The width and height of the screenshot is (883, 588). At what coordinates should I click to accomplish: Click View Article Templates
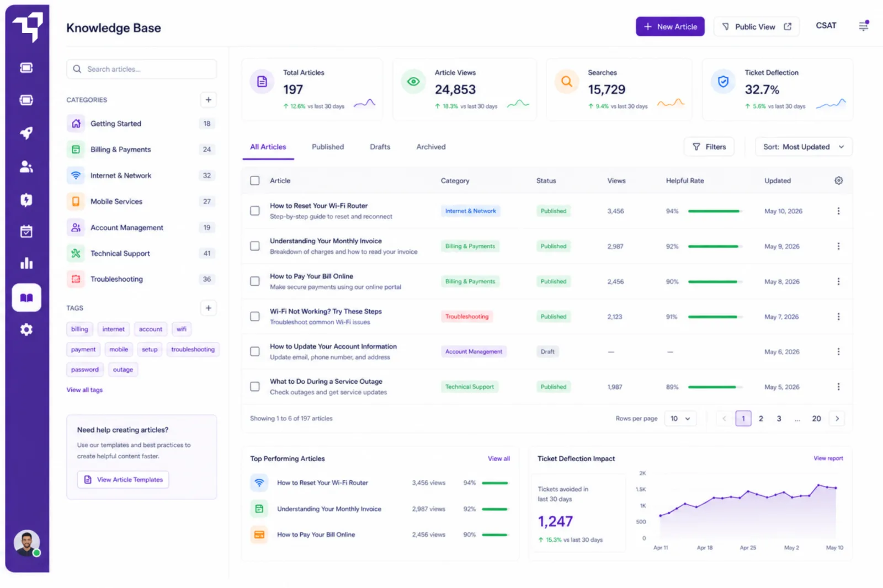123,480
